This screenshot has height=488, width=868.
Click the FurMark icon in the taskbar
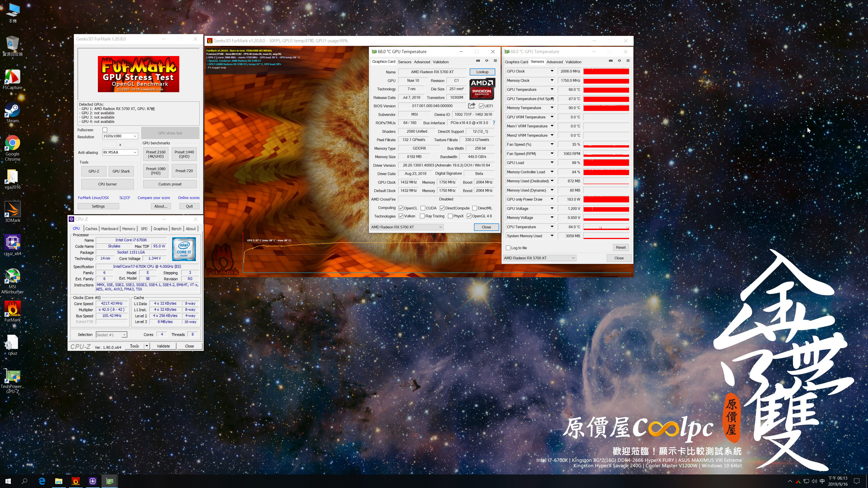75,481
